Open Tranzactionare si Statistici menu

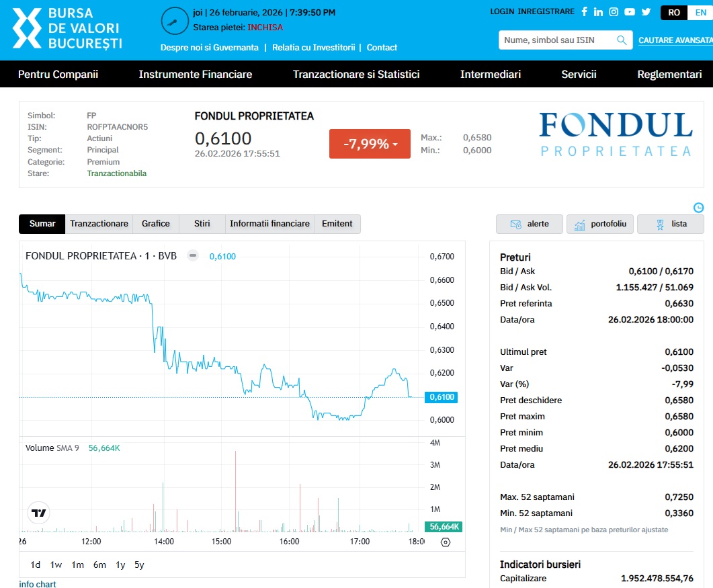[356, 75]
